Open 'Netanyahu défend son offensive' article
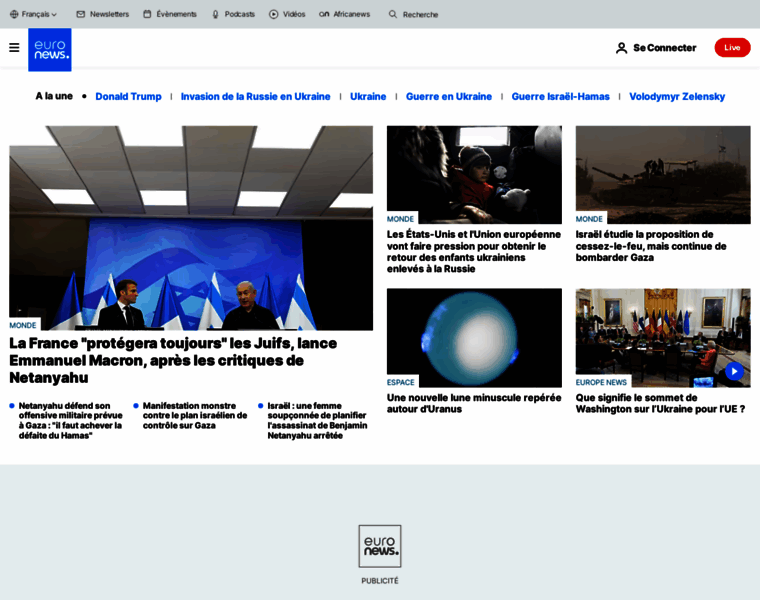Screen dimensions: 760x600 (71, 421)
